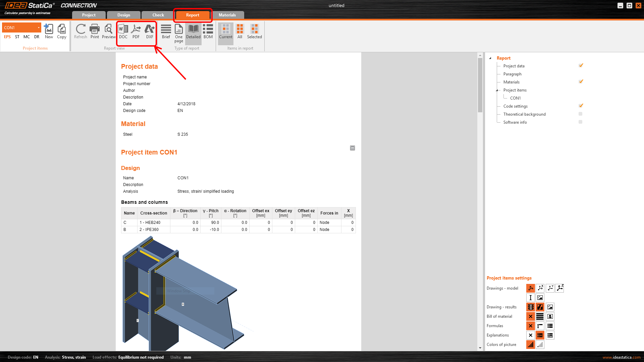Copy the current project item
644x362 pixels.
62,32
